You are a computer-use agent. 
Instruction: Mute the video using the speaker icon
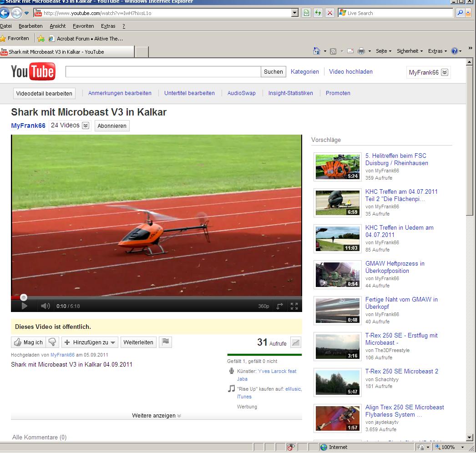click(45, 306)
